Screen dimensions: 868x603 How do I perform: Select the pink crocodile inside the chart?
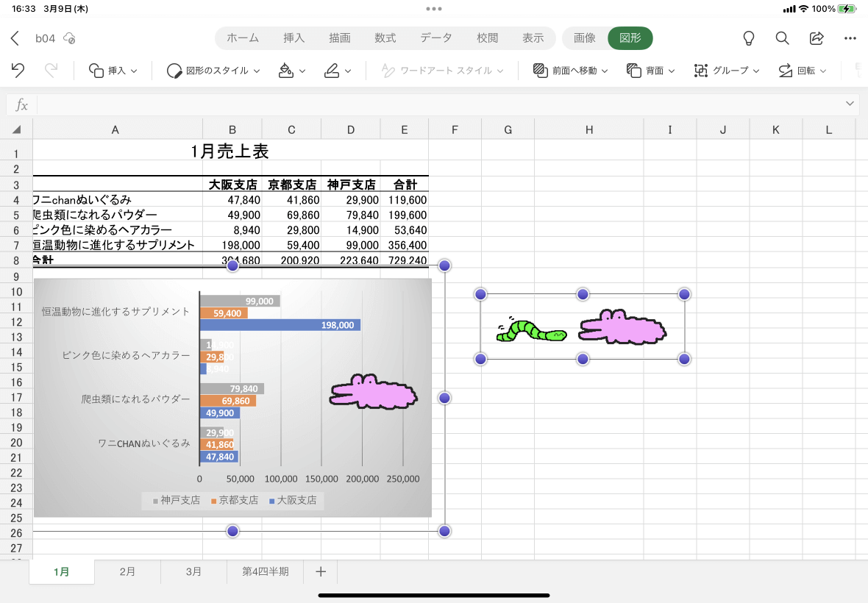click(x=373, y=392)
